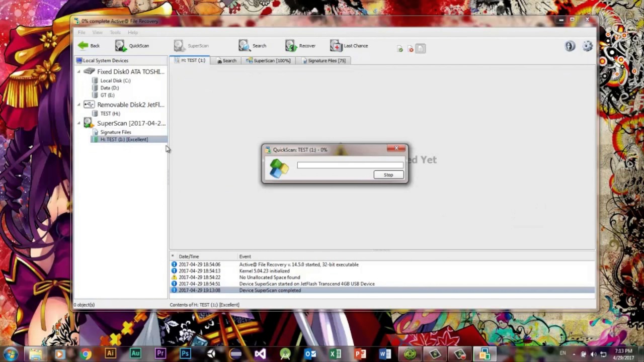Select the 'Active@ File Recovery v. 14.5.0 started' log entry
Screen dimensions: 644x362
382,264
